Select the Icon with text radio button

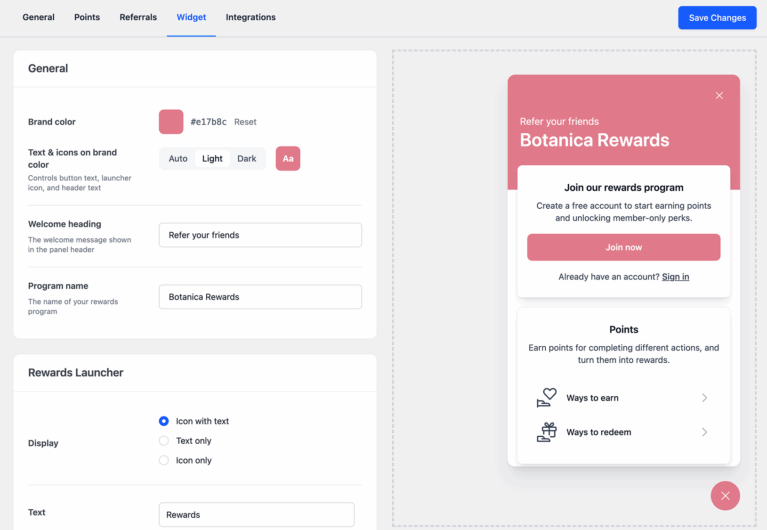pos(164,421)
